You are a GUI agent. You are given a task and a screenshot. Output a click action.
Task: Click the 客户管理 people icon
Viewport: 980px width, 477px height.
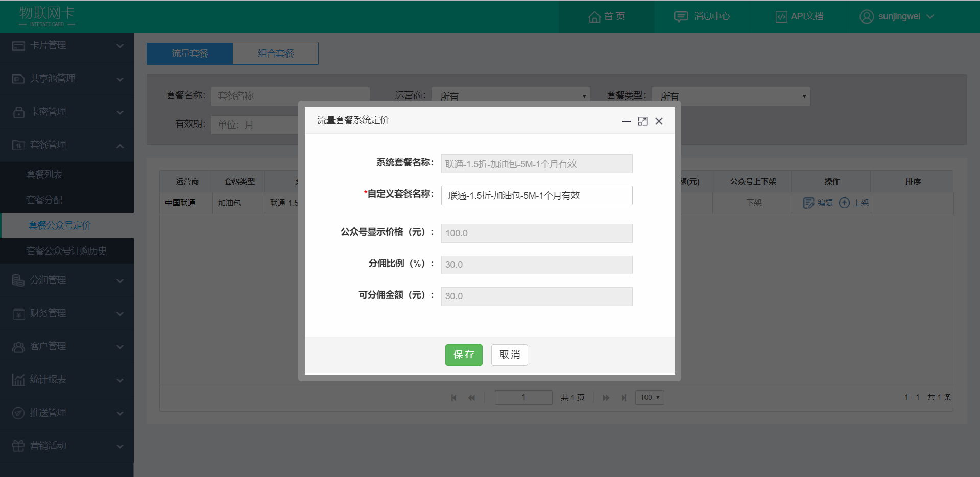pyautogui.click(x=18, y=347)
